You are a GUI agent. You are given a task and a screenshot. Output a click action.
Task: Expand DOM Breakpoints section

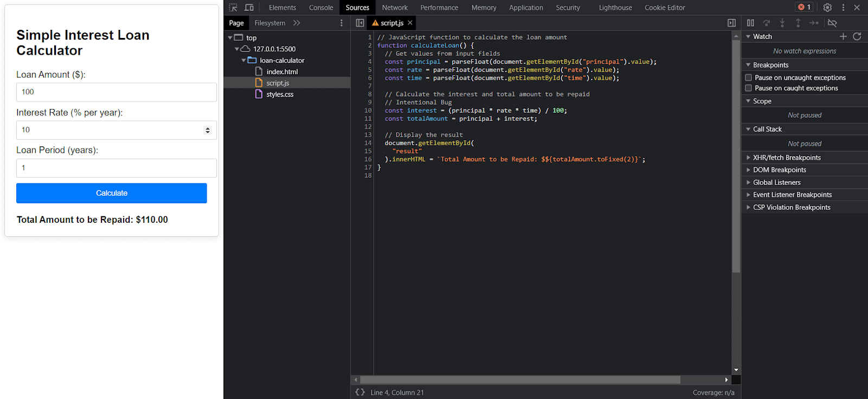tap(748, 170)
